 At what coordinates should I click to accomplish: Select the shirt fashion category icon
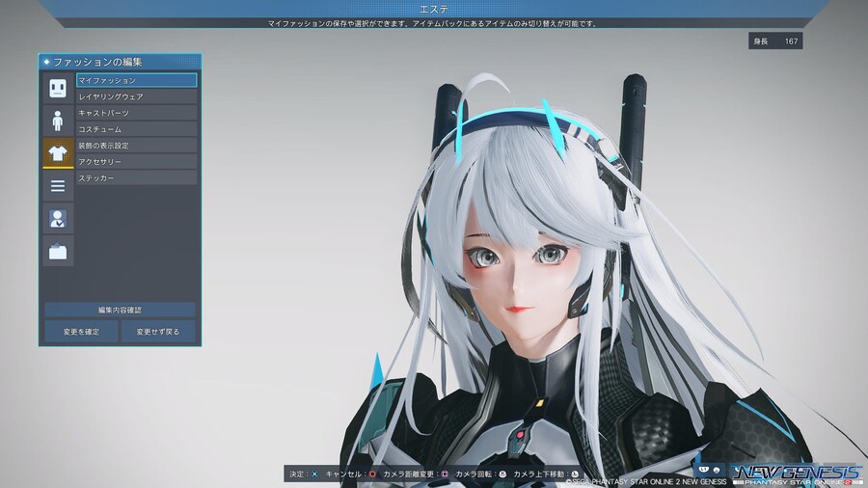click(58, 153)
